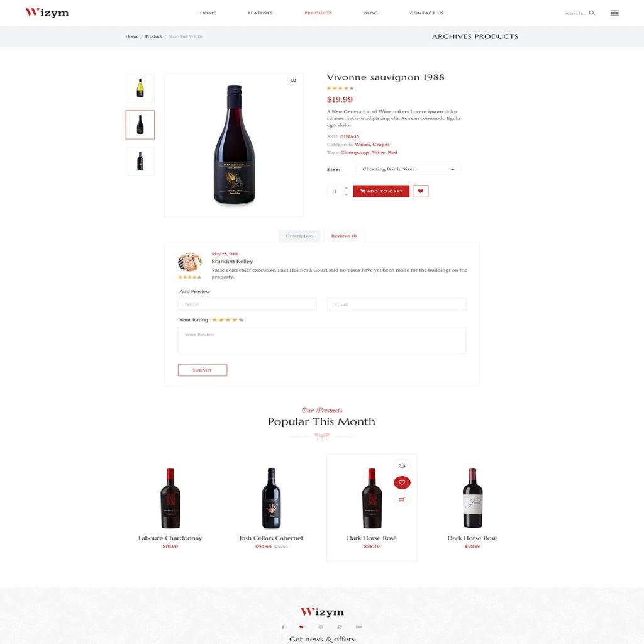Click the Your Review text area
Viewport: 644px width, 644px height.
pos(321,340)
